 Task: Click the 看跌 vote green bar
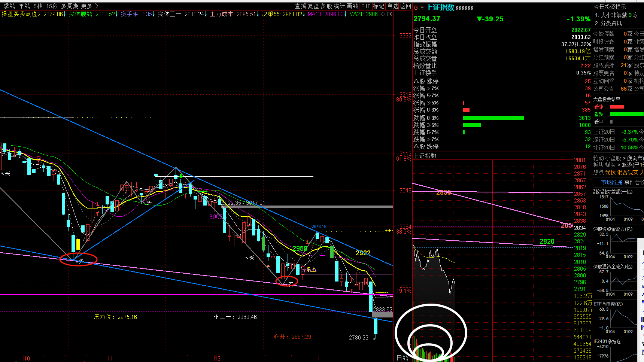click(x=627, y=114)
